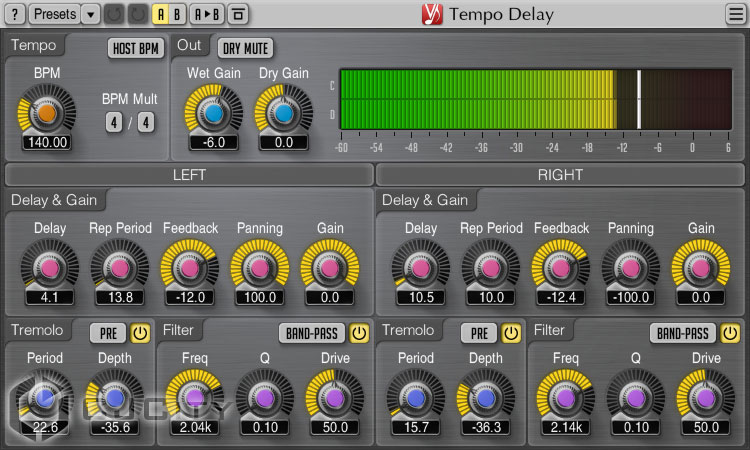Click the right channel Feedback knob
Image resolution: width=750 pixels, height=450 pixels.
[561, 268]
